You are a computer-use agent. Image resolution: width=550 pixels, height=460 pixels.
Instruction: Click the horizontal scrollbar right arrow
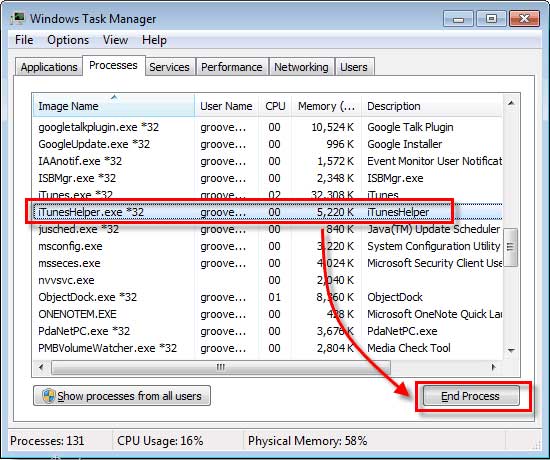point(494,367)
